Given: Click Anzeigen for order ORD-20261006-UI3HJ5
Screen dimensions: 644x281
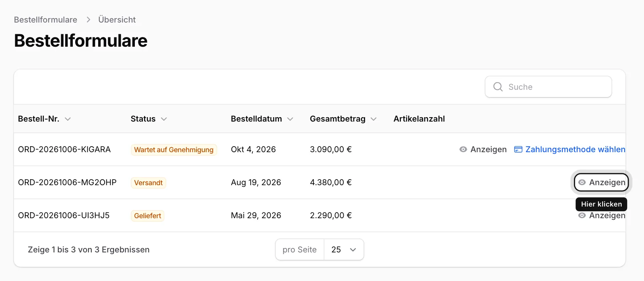Looking at the screenshot, I should (602, 215).
